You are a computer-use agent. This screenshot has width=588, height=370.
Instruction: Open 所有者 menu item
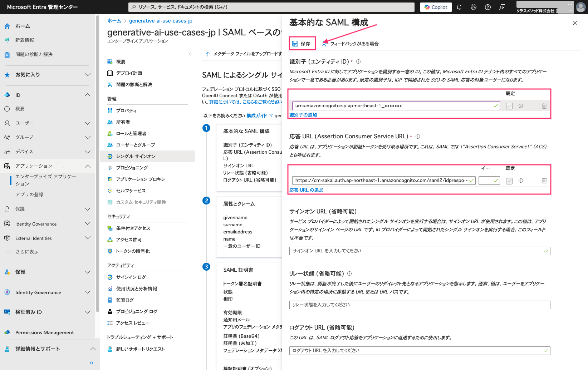[123, 122]
